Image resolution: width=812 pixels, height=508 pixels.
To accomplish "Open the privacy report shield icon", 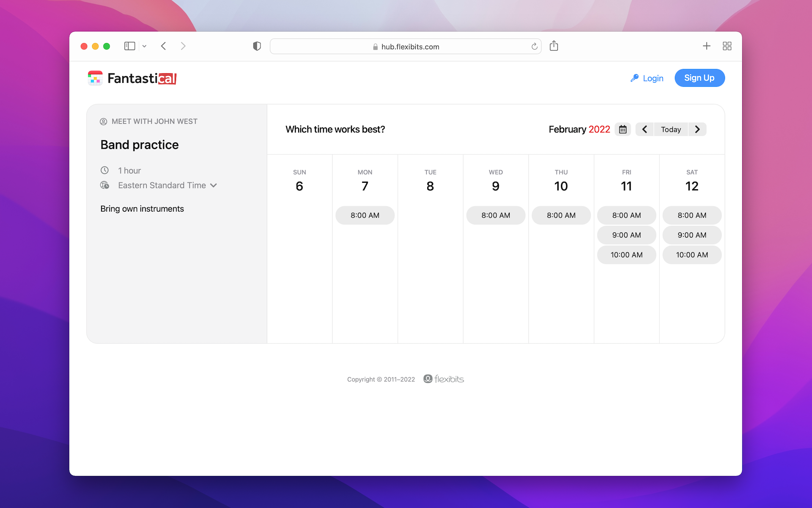I will (x=257, y=46).
